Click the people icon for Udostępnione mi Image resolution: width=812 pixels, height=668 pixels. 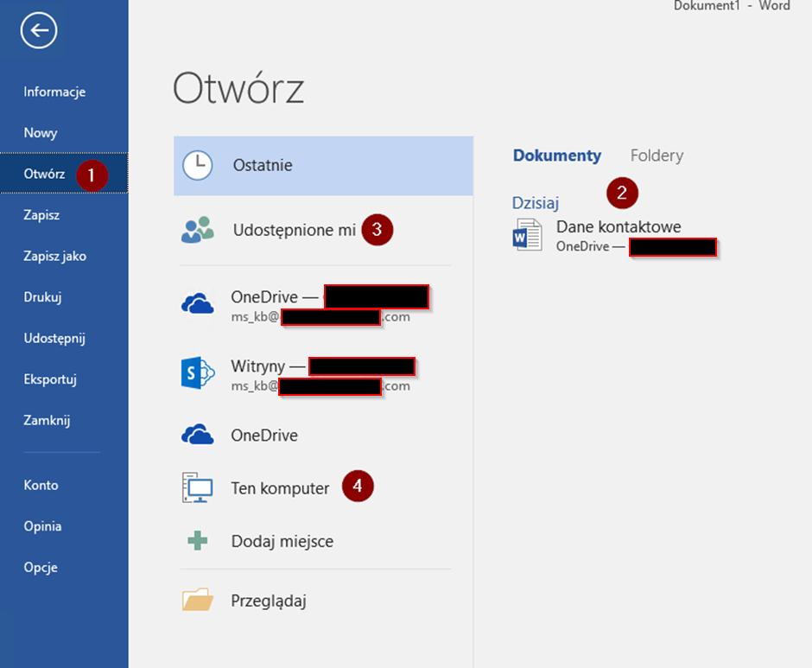pos(197,230)
